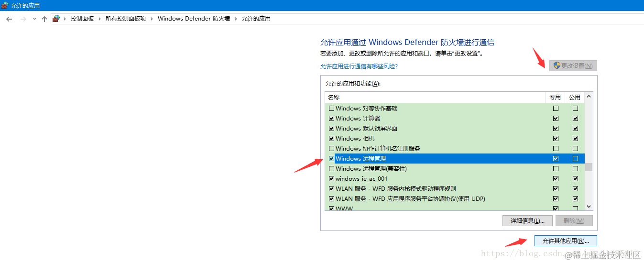Disable 专用 for Windows 远程管理
The image size is (644, 263).
(556, 159)
